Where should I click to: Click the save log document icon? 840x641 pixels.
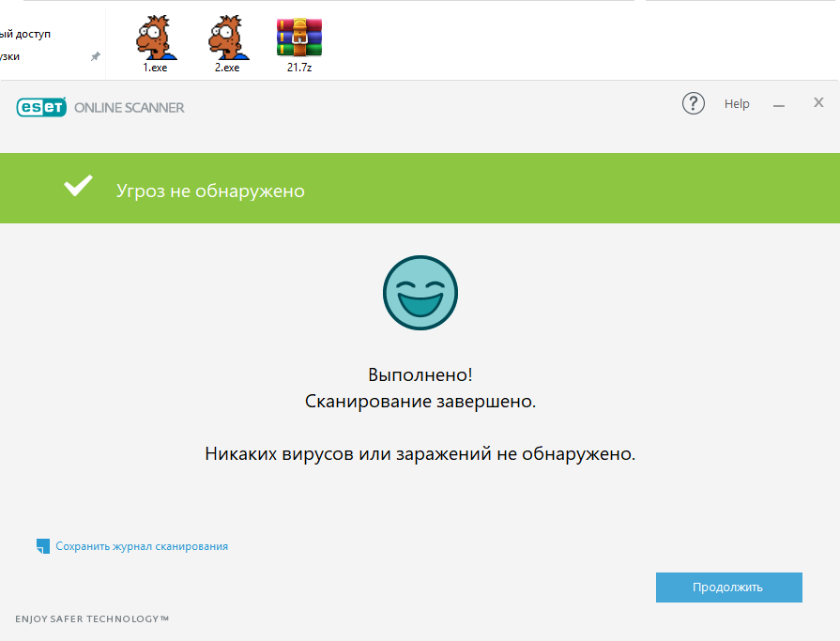point(43,545)
